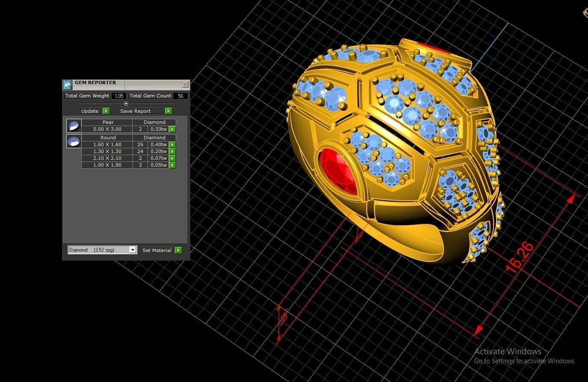Screen dimensions: 588x382
Task: Click the Total Gem Count value 56
Action: [x=180, y=96]
